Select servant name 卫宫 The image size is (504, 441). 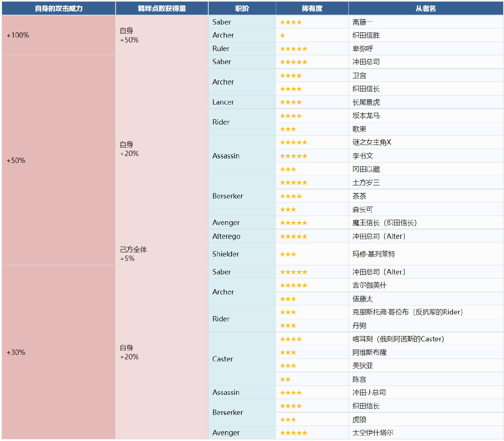[x=359, y=76]
